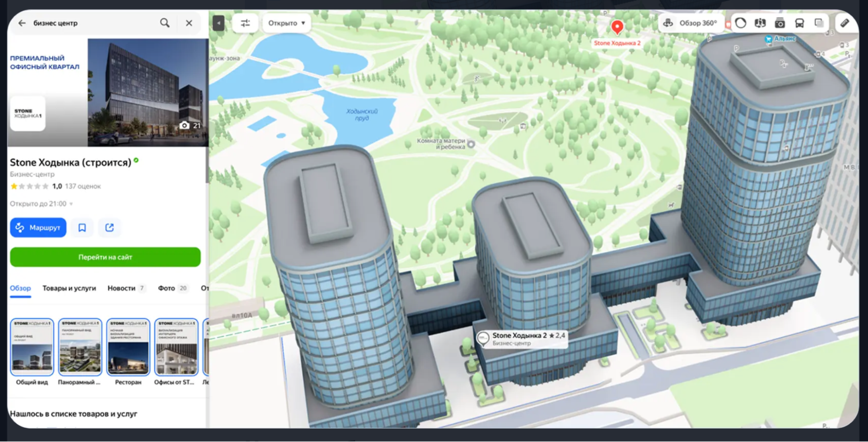Expand the Открыто до 21:00 hours
Viewport: 868px width, 442px height.
[42, 203]
